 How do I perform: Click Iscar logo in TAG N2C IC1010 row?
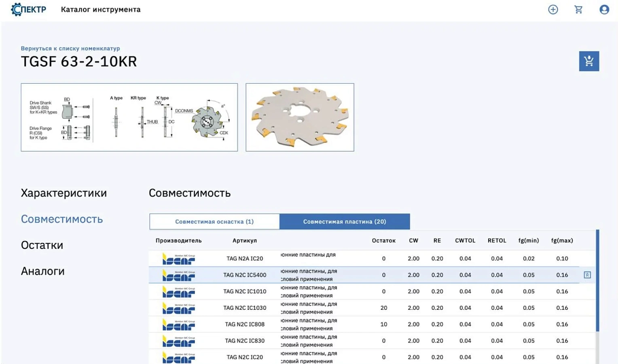tap(178, 292)
